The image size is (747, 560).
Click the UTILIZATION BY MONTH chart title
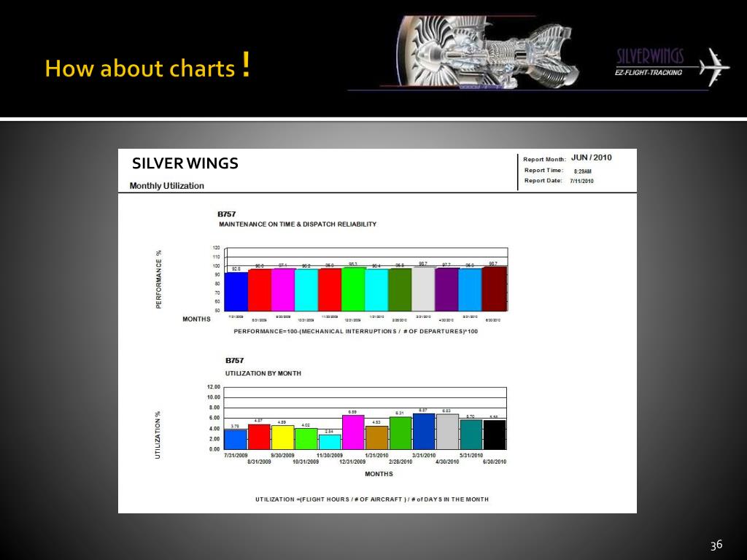tap(263, 373)
